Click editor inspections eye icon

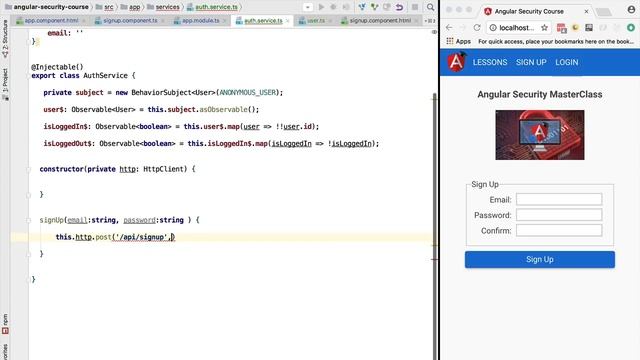434,32
